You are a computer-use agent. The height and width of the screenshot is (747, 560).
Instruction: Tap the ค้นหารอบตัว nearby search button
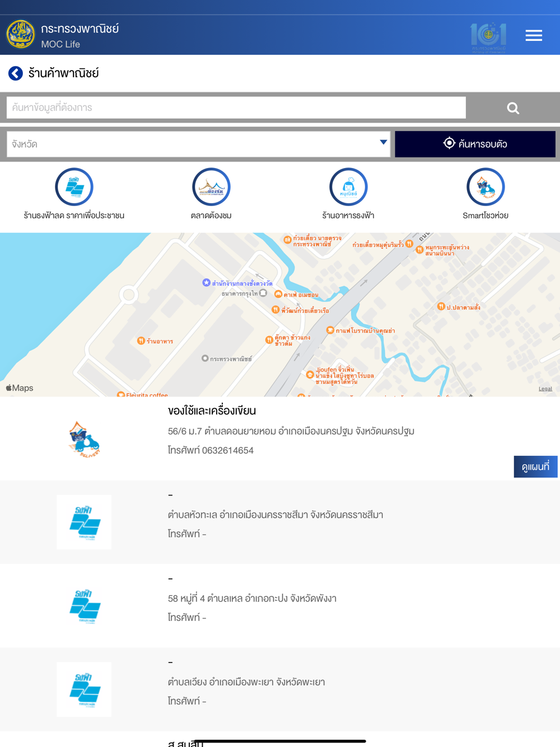click(475, 144)
